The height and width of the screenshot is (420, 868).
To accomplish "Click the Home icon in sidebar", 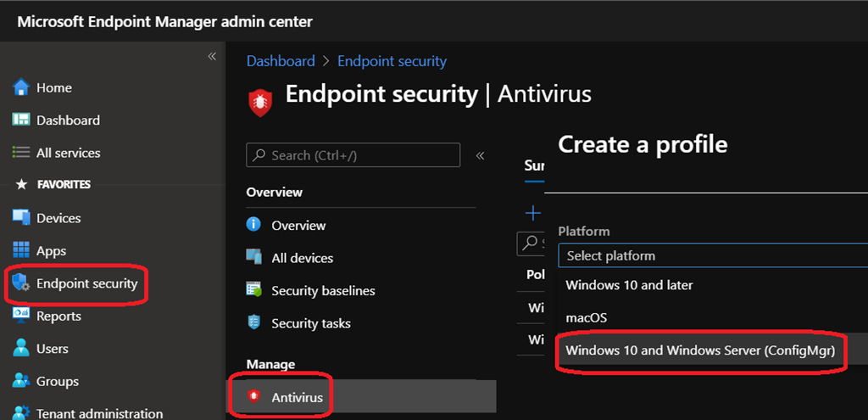I will (x=21, y=87).
